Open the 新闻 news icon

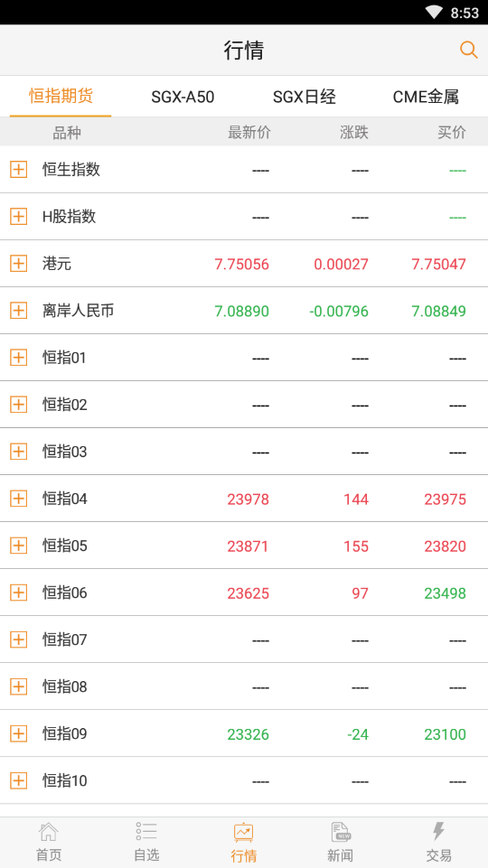click(x=341, y=832)
